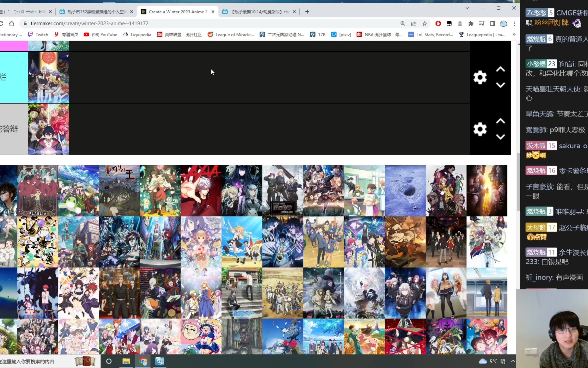This screenshot has width=588, height=368.
Task: Open a new browser tab
Action: point(307,11)
